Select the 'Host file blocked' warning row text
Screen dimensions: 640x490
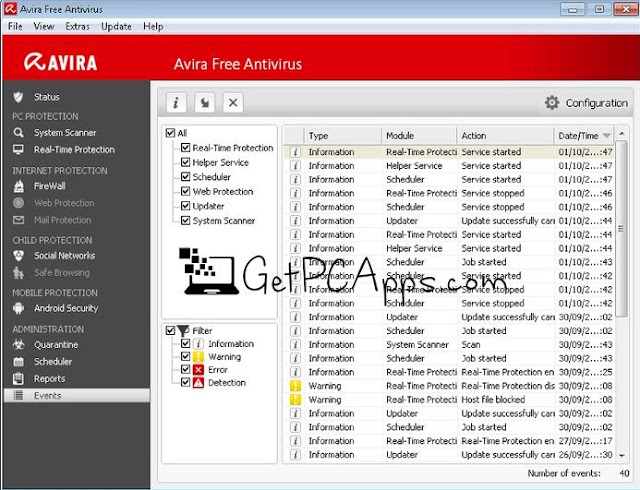493,399
